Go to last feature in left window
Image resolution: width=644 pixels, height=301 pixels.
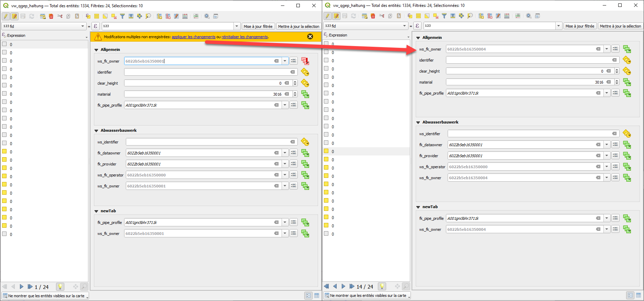click(x=30, y=287)
